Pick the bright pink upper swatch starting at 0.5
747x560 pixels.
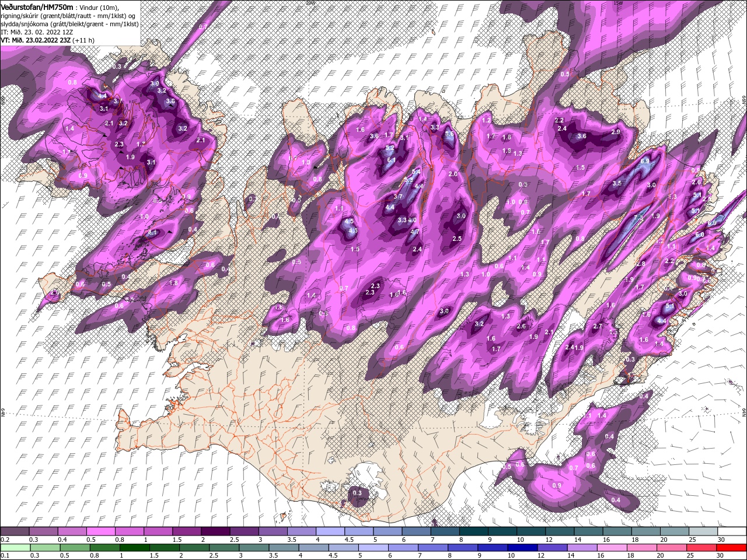(100, 531)
